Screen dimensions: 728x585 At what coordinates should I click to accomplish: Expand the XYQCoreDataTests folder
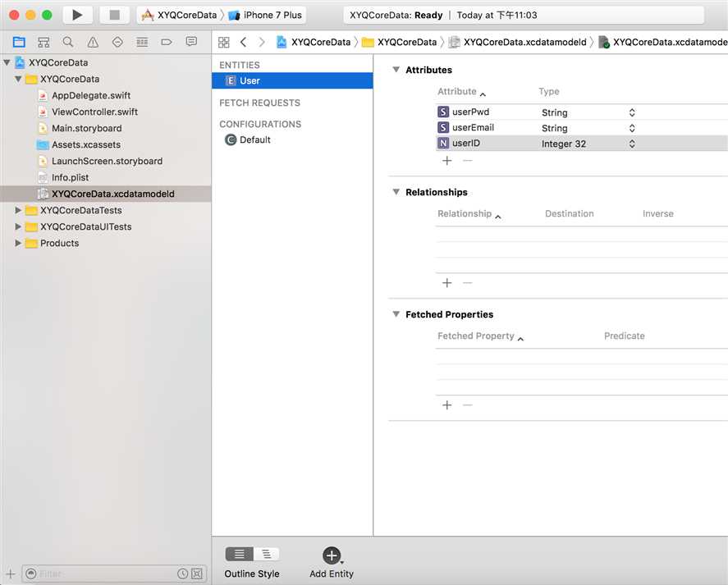point(18,210)
